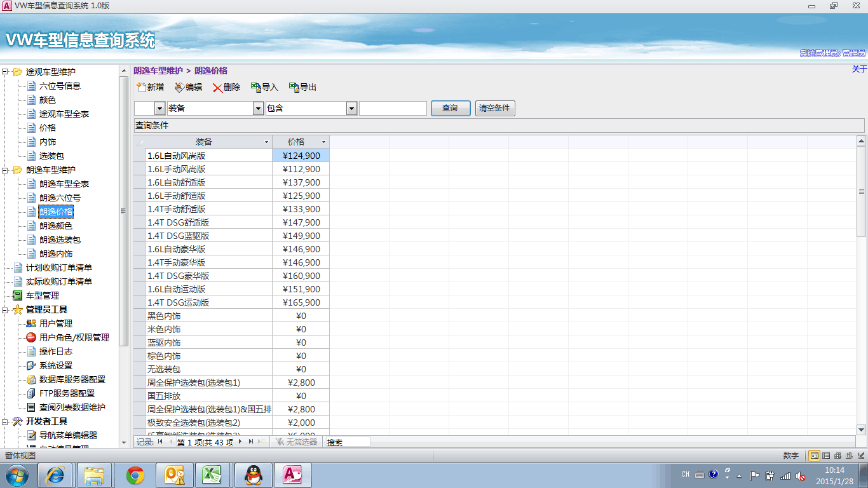The width and height of the screenshot is (868, 488).
Task: Select 实际收购订单清单 in the tree
Action: click(59, 281)
